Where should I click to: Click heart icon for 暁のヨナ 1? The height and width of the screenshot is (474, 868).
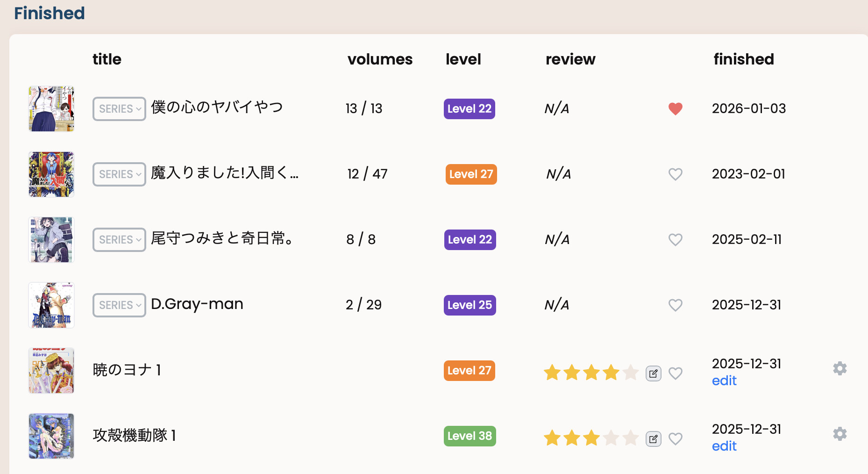click(675, 373)
